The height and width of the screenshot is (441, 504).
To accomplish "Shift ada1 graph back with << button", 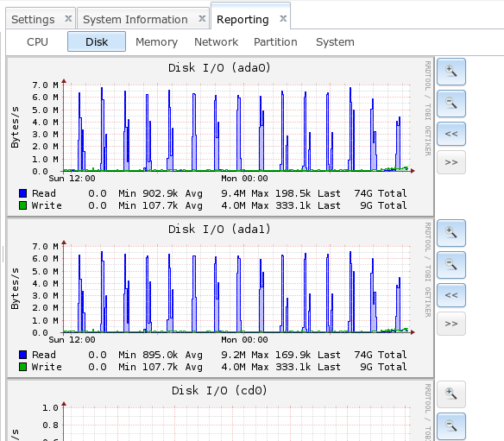I will [x=451, y=295].
